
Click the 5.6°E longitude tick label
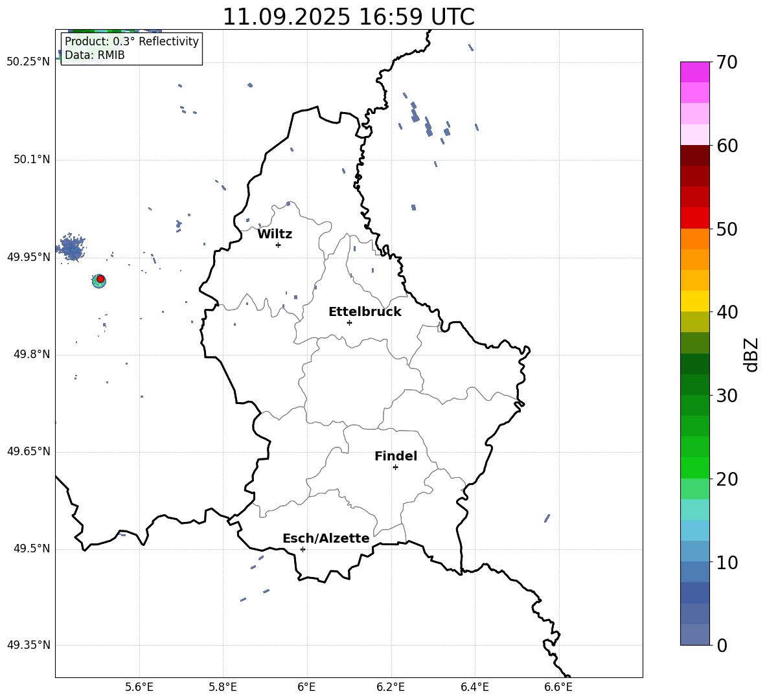coord(139,687)
